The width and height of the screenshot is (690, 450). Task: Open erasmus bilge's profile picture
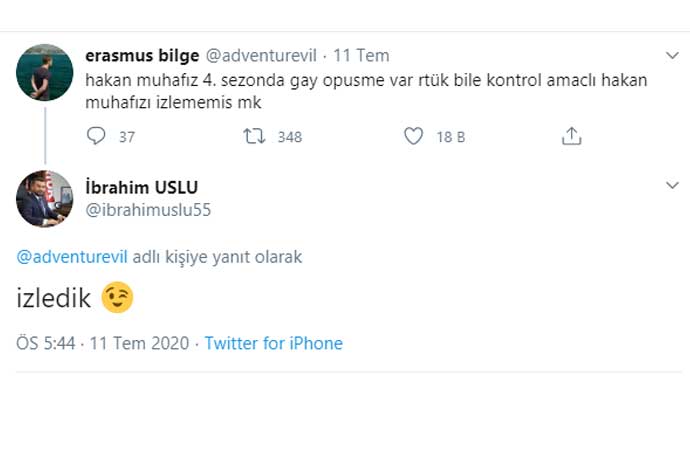[45, 72]
